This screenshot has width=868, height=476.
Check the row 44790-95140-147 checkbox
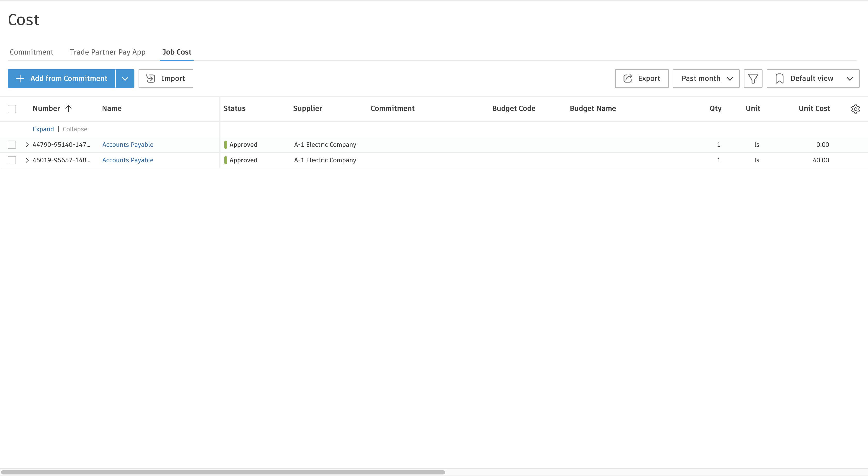[x=12, y=144]
